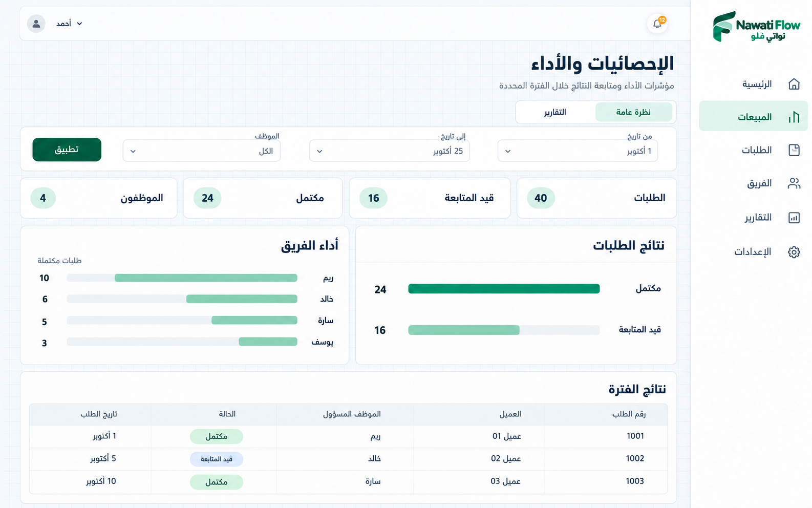Open الرئيسية in the sidebar

754,84
